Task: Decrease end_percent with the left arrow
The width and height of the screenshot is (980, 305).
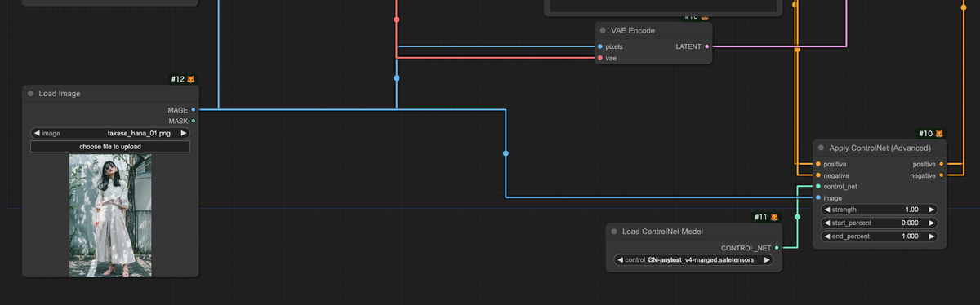Action: (x=827, y=236)
